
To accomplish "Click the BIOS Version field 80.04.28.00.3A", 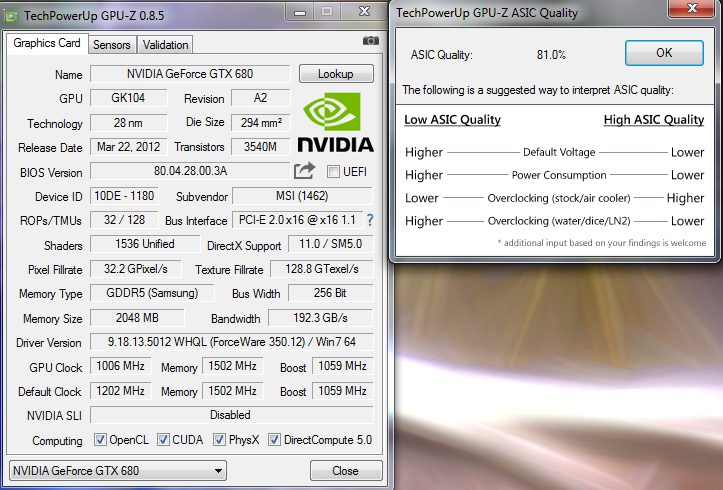I will (190, 171).
